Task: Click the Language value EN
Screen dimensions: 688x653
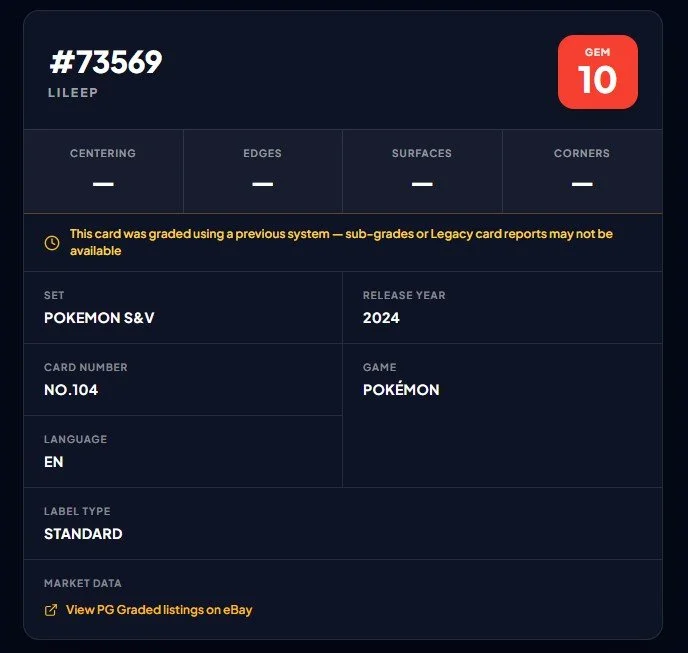Action: [x=54, y=462]
